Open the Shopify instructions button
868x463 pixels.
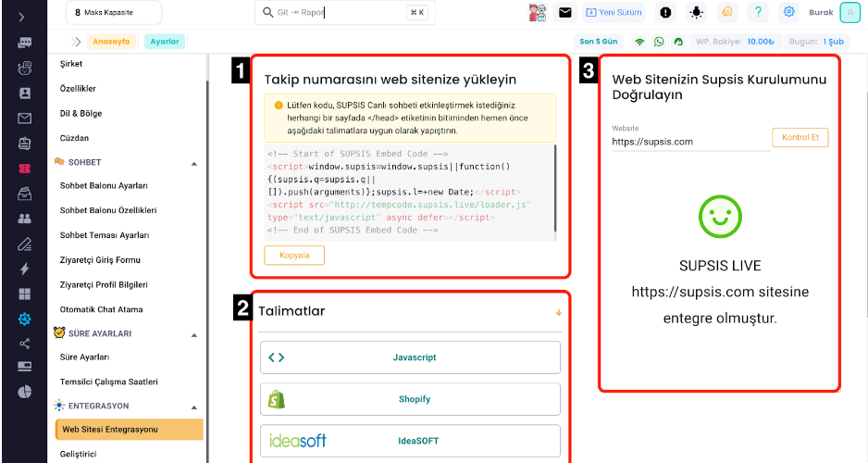[410, 399]
